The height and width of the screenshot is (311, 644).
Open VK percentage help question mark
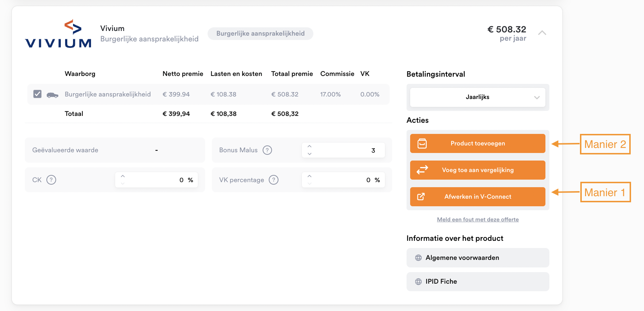[274, 180]
